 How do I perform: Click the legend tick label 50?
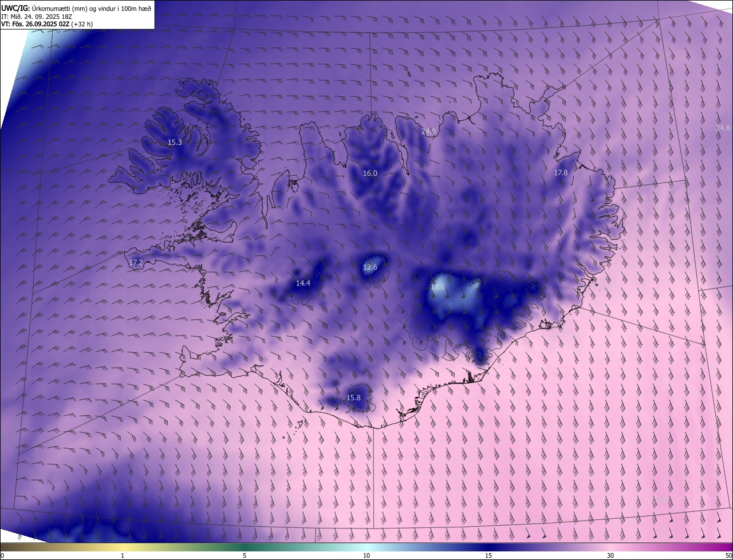click(x=728, y=555)
